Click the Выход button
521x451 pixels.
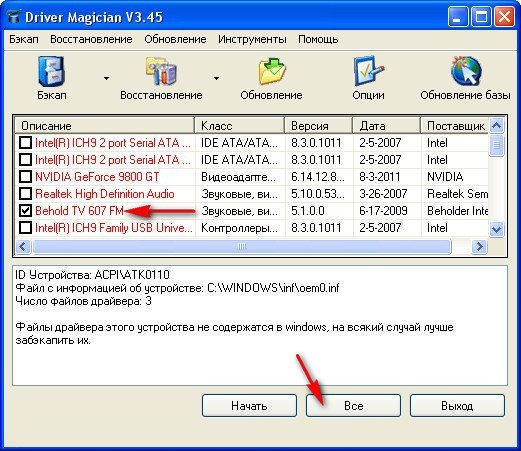[x=457, y=405]
